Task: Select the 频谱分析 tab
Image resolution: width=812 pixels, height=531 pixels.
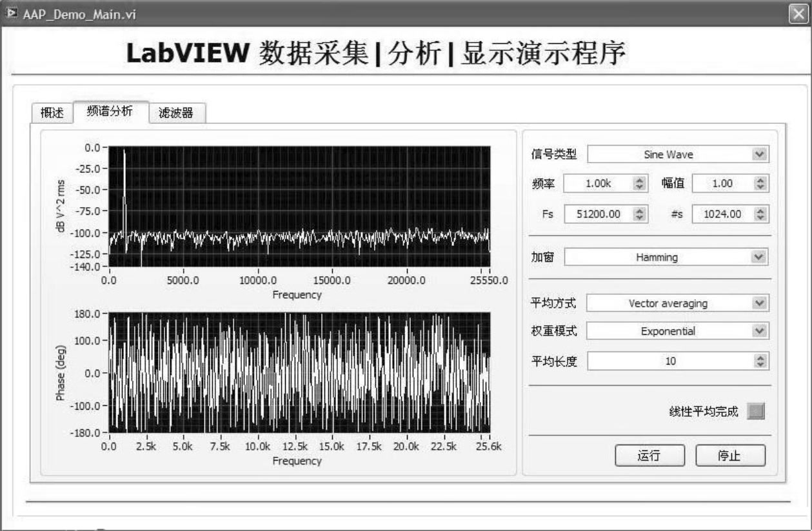Action: pyautogui.click(x=110, y=112)
